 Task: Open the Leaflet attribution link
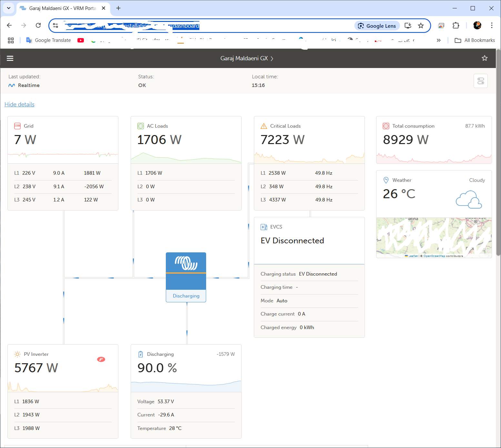click(413, 256)
